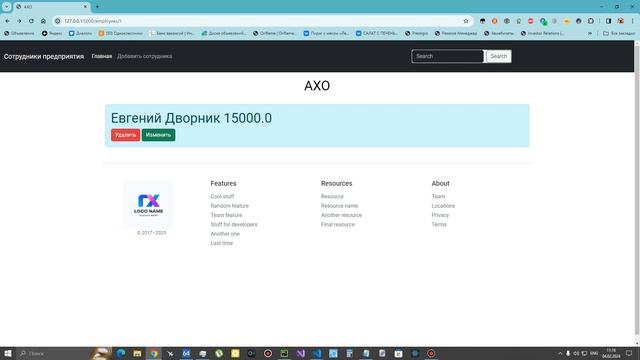
Task: Open the Chrome profile avatar
Action: [x=620, y=21]
